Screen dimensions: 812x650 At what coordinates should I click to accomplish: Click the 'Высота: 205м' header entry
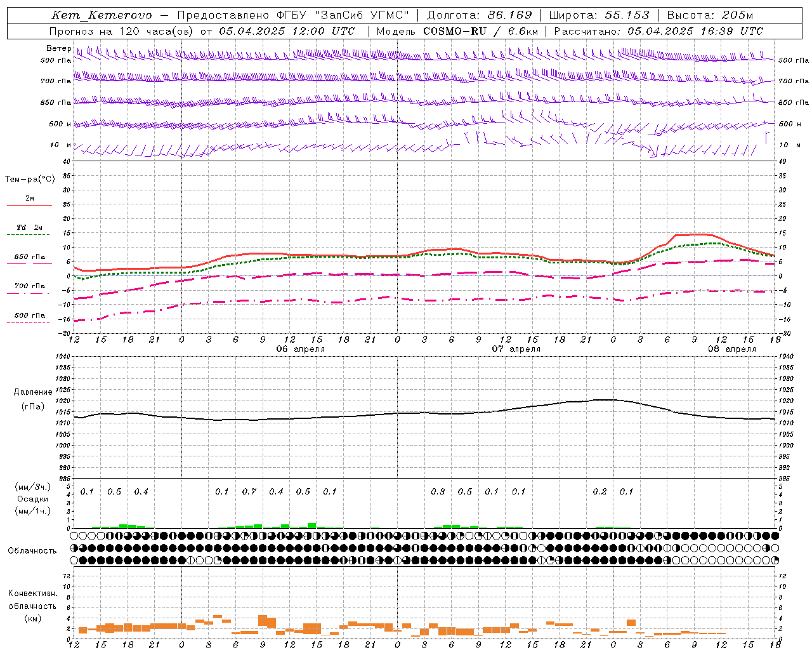pos(710,15)
